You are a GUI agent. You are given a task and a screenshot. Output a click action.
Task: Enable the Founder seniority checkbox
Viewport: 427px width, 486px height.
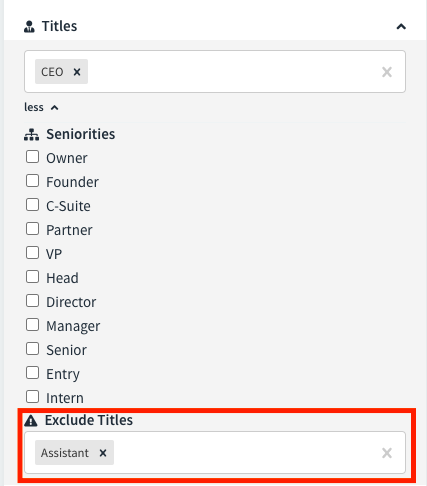pos(32,181)
